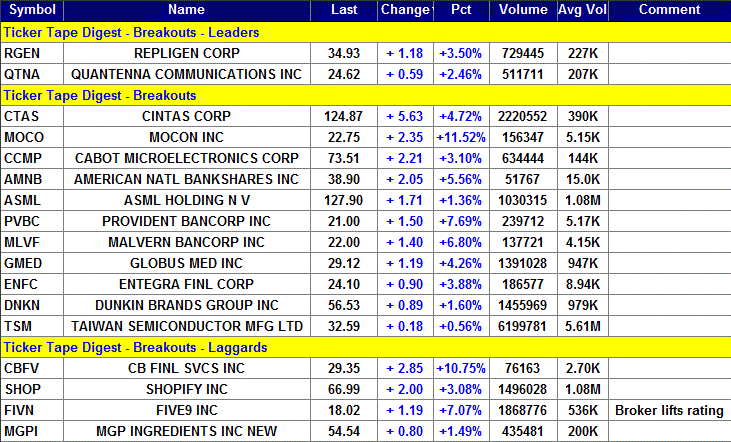Click MALVERN BANCORP INC name cell
Image resolution: width=731 pixels, height=442 pixels.
pyautogui.click(x=186, y=242)
